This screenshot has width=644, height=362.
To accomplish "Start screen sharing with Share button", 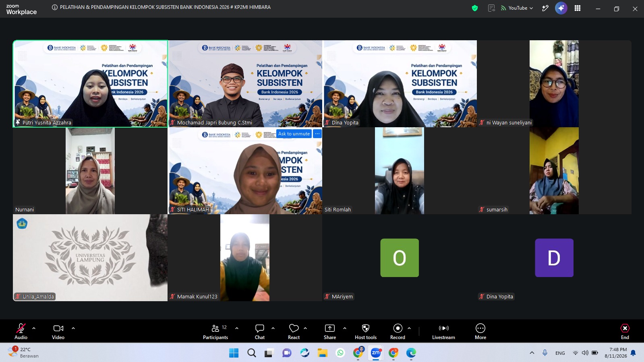I will coord(330,331).
